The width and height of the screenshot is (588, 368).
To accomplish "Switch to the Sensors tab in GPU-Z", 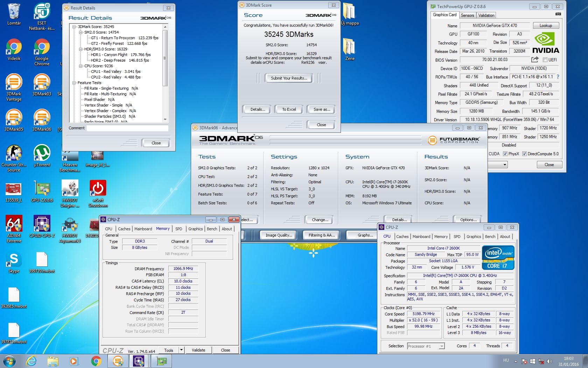I will point(467,15).
